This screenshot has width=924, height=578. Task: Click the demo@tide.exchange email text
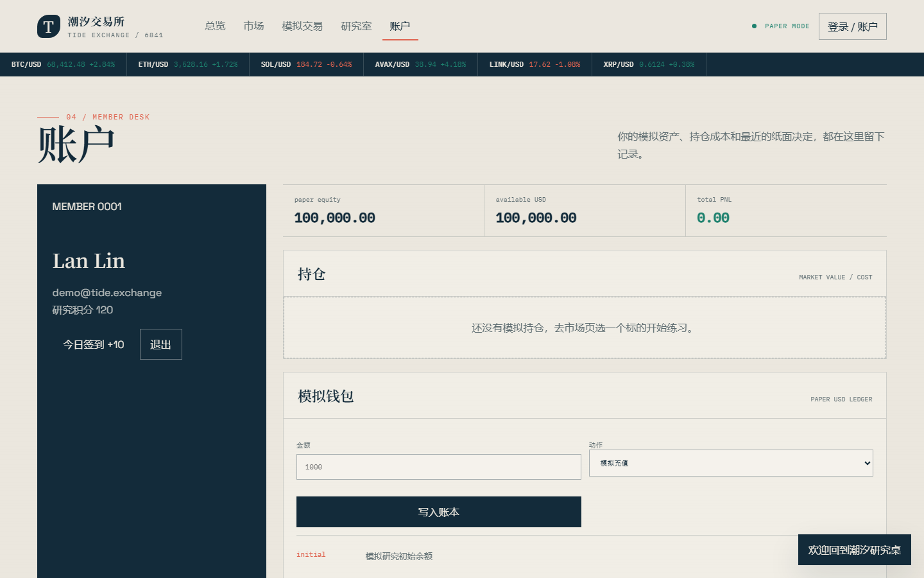107,293
